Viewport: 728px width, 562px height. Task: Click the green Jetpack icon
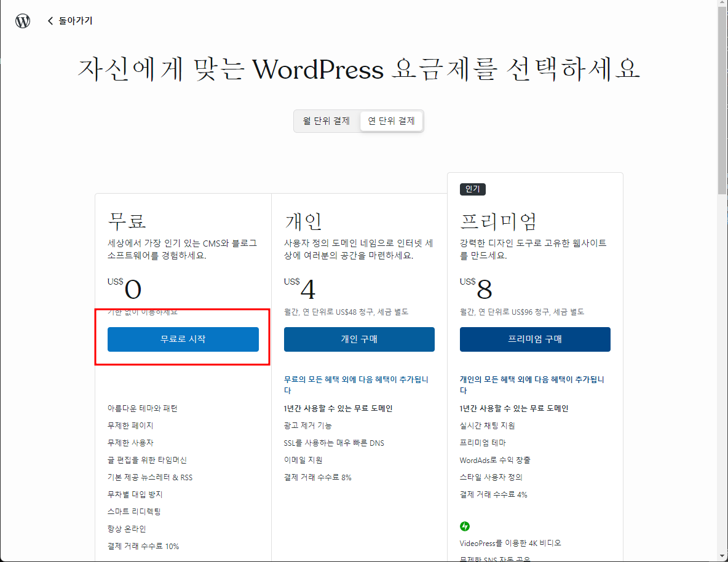[x=465, y=526]
